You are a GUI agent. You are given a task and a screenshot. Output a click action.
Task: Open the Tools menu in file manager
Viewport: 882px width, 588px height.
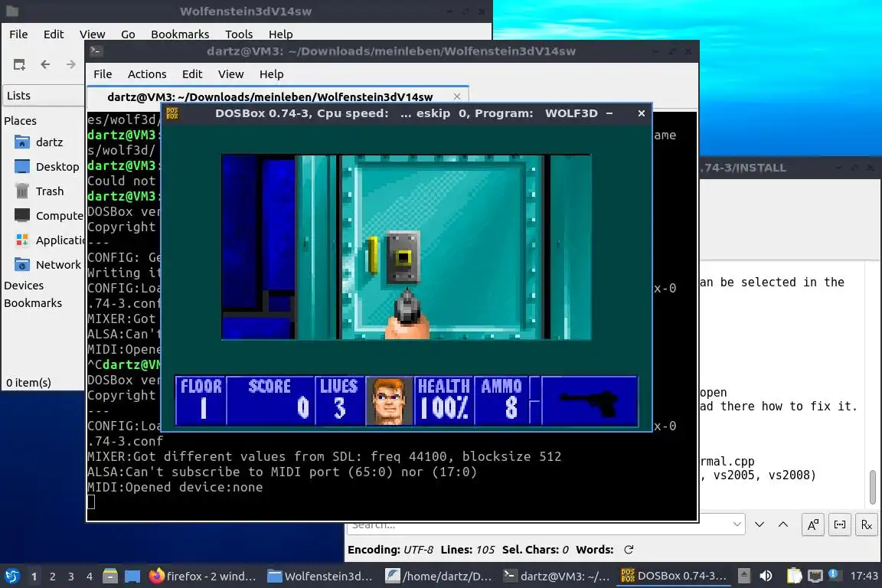pos(239,34)
